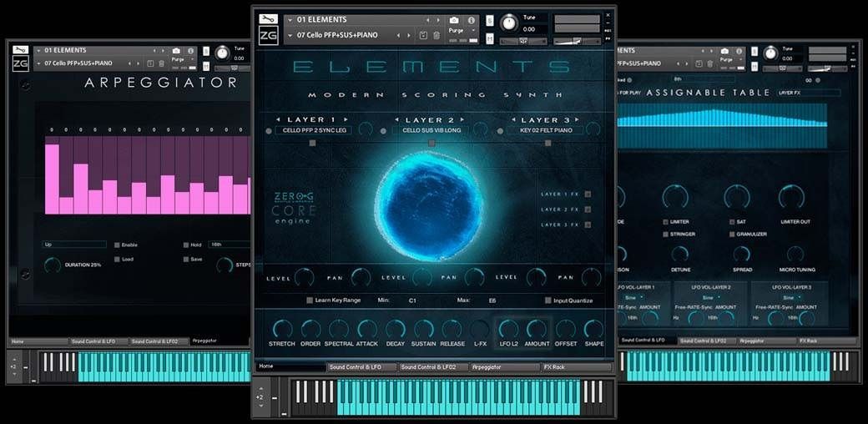Open the LAYER FX dropdown in Assignable Table window
The height and width of the screenshot is (424, 868).
[x=809, y=93]
